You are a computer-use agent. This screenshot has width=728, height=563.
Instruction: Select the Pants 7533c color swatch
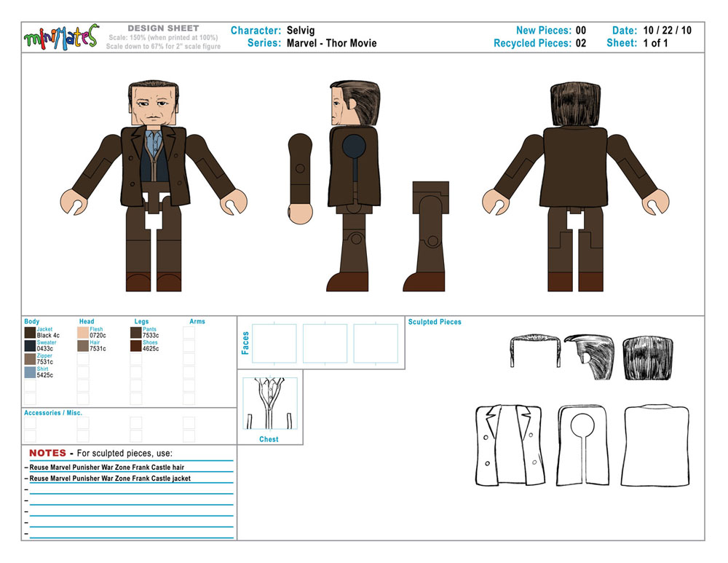(x=136, y=332)
